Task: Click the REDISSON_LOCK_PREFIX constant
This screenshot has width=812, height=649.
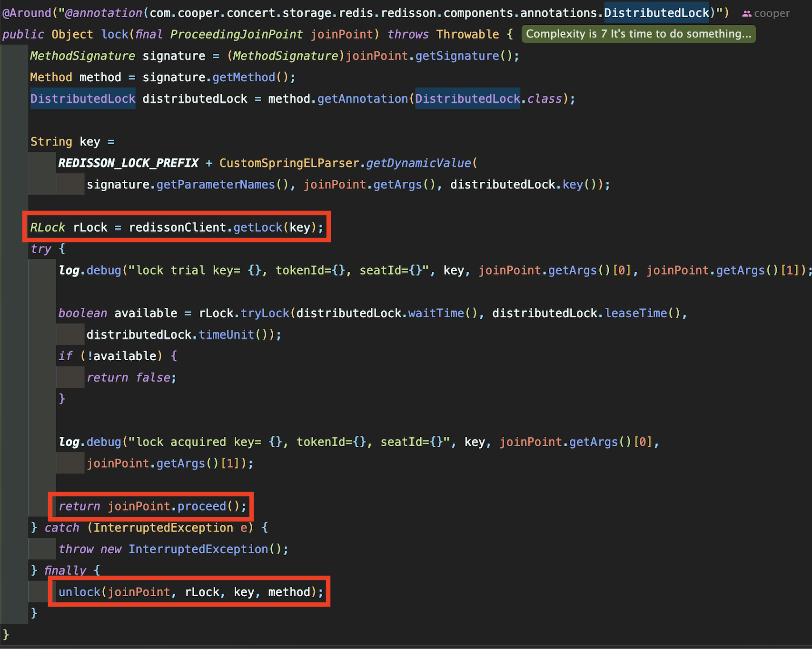Action: click(x=128, y=163)
